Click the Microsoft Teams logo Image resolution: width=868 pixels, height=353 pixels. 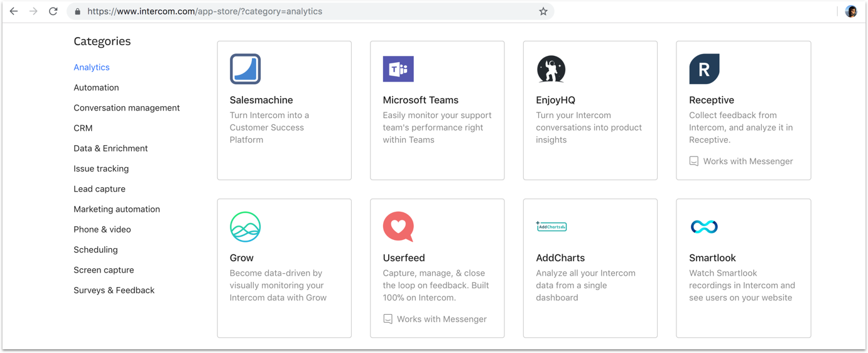398,69
